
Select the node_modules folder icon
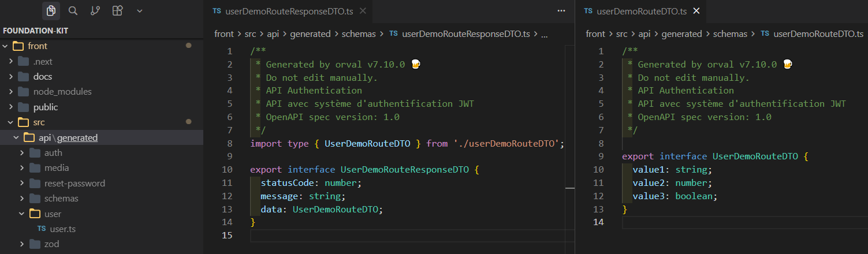[x=23, y=91]
